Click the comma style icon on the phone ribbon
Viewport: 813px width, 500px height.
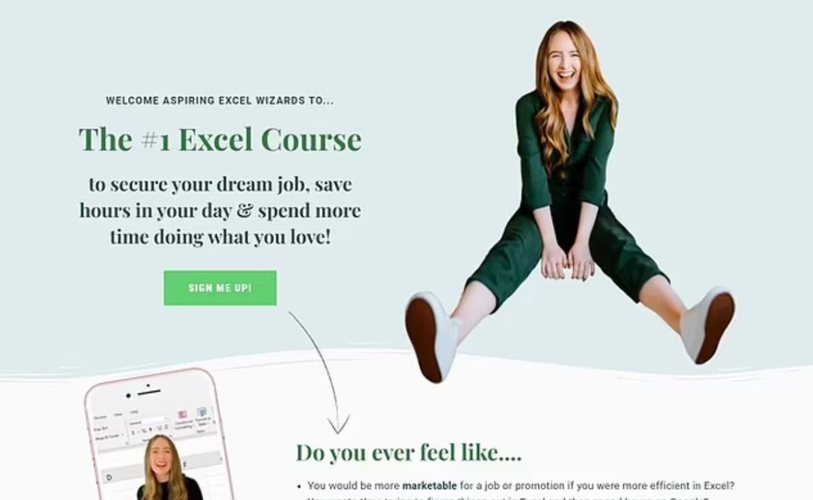(x=150, y=429)
